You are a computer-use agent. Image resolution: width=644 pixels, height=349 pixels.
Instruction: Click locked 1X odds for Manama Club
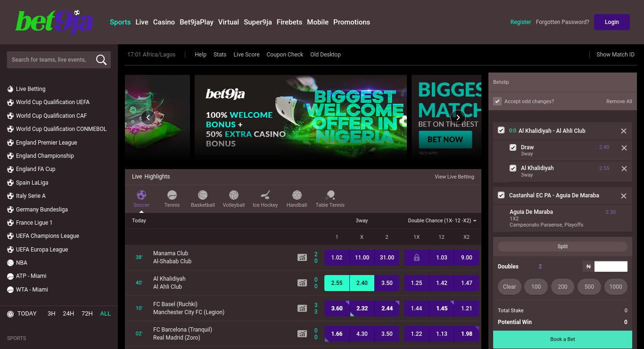(x=416, y=258)
